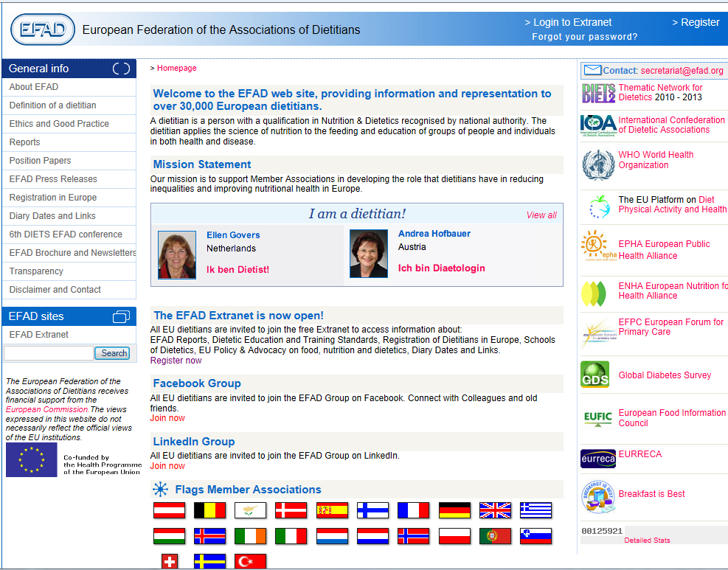This screenshot has width=728, height=570.
Task: Open EFAD Extranet under EFAD sites
Action: coord(69,335)
